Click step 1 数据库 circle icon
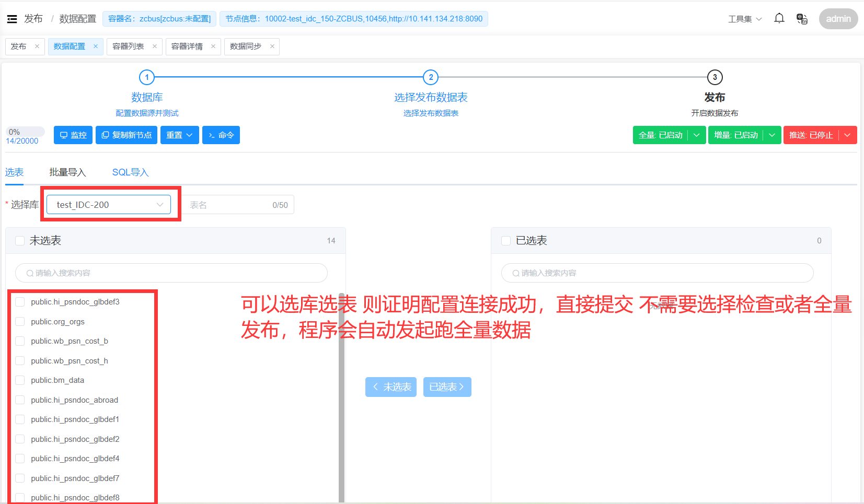The image size is (864, 504). click(x=147, y=77)
